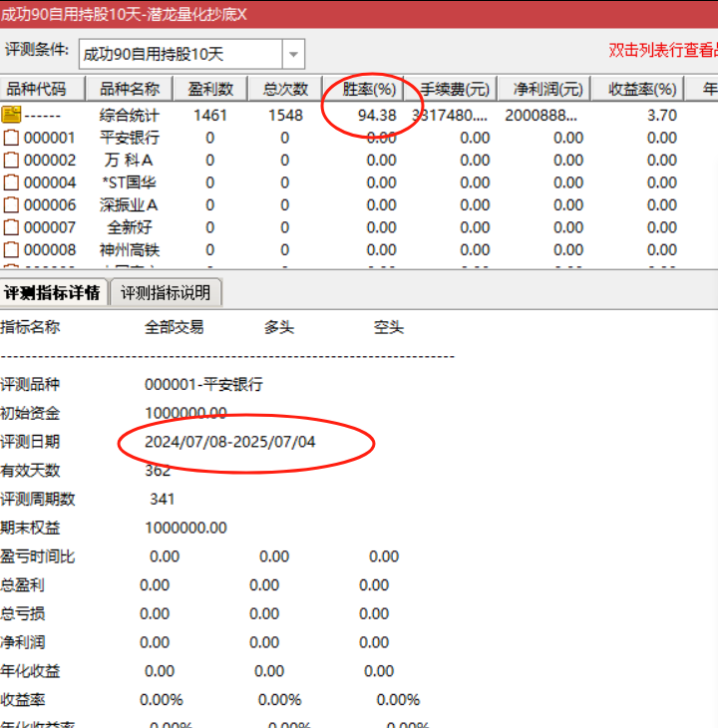718x728 pixels.
Task: Click the document icon beside 000002
Action: pyautogui.click(x=11, y=161)
